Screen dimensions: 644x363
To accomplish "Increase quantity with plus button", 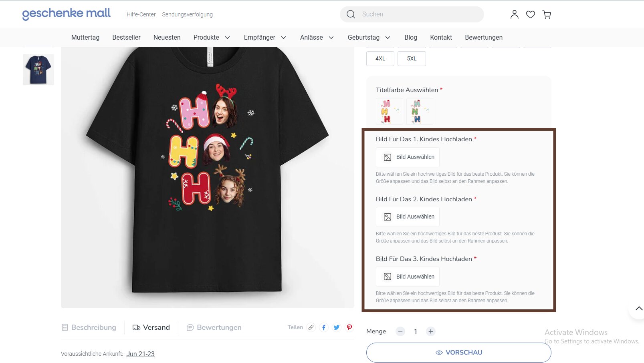I will 431,331.
